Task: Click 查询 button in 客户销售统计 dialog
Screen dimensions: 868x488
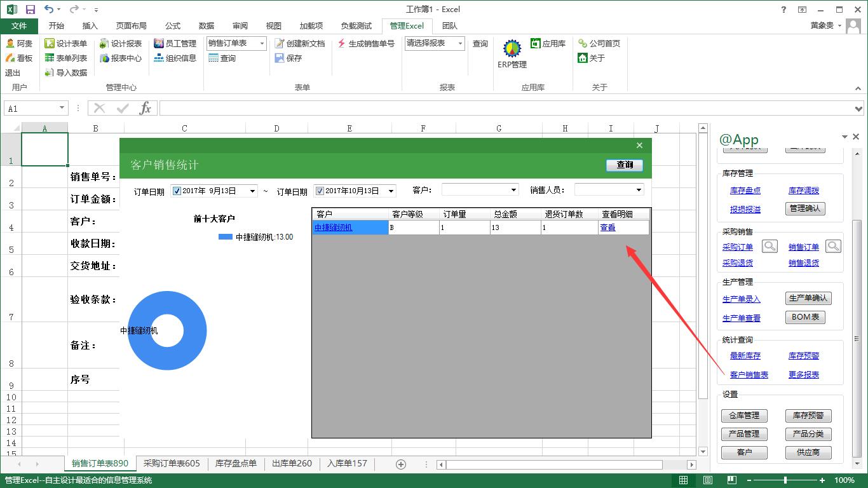Action: (x=625, y=165)
